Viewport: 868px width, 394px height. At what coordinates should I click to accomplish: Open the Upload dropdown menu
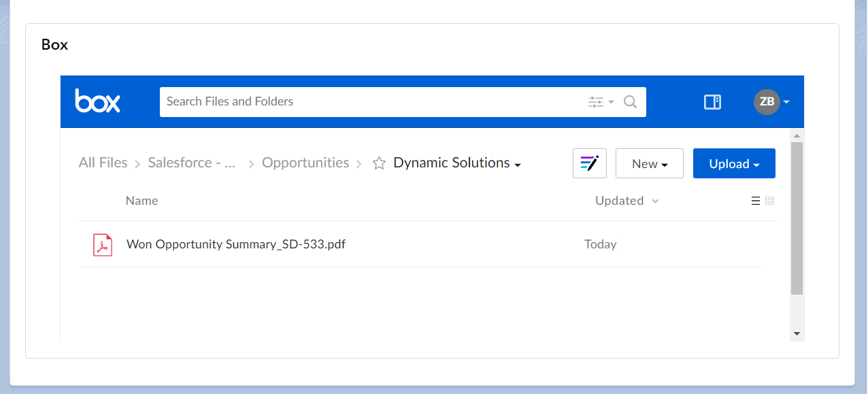(734, 163)
